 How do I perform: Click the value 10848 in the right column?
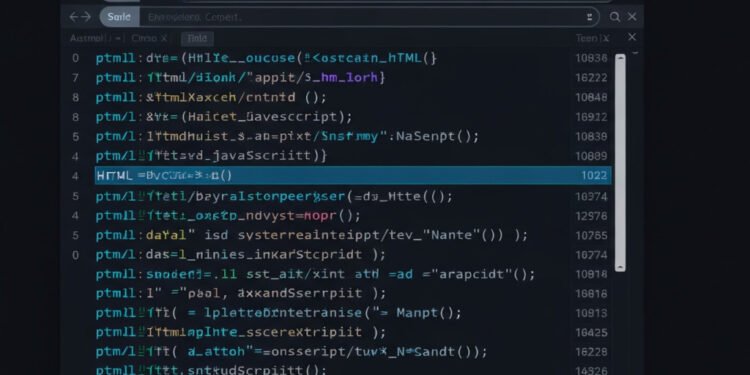[x=591, y=98]
